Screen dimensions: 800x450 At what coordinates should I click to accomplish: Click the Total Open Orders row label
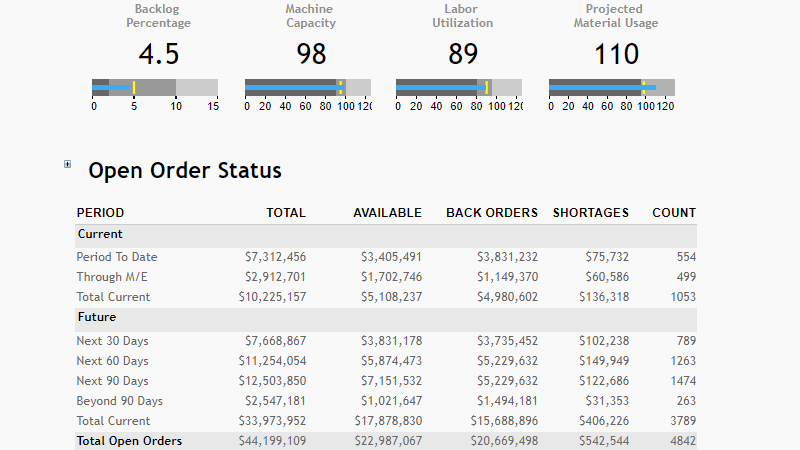coord(129,441)
